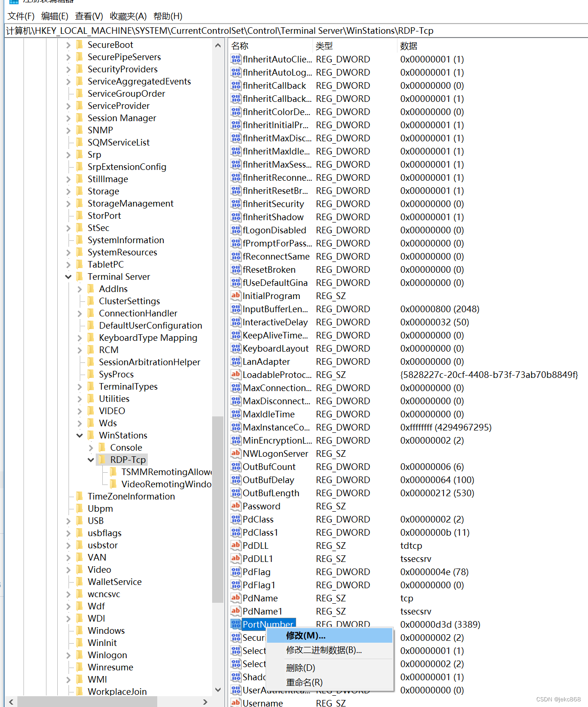Image resolution: width=588 pixels, height=707 pixels.
Task: Click the fInheritCallback REG_DWORD icon
Action: tap(236, 85)
